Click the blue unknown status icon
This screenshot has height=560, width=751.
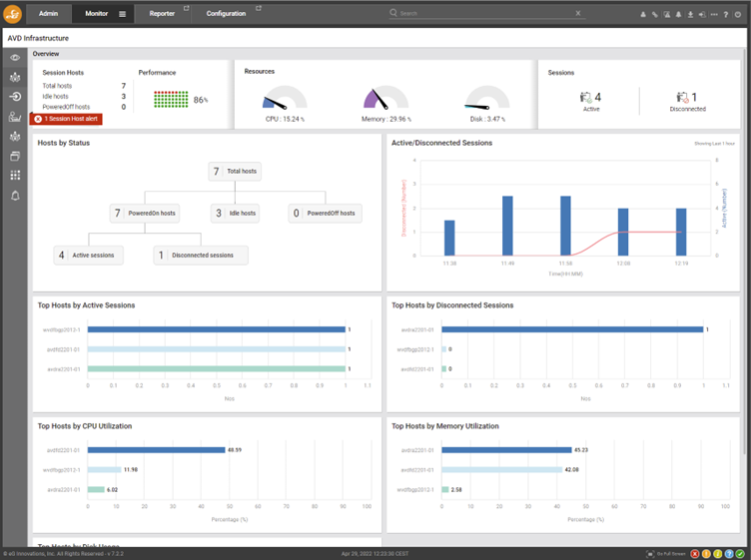point(729,554)
